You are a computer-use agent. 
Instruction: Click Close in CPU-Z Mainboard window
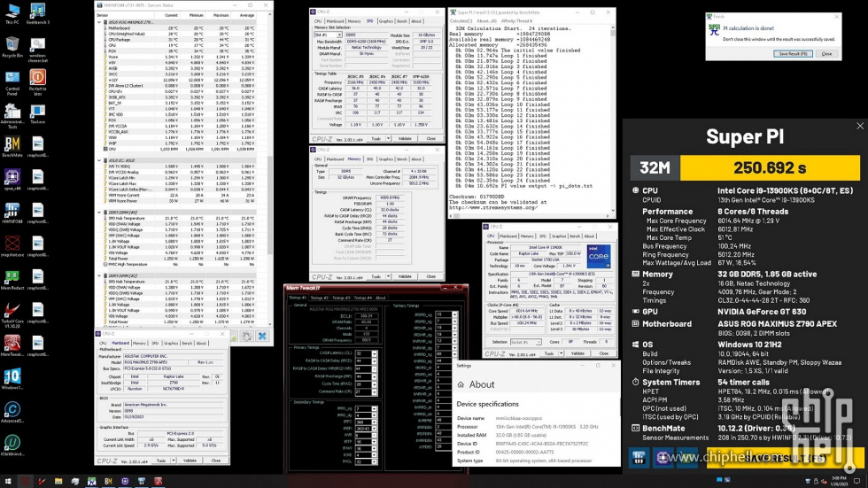(216, 461)
